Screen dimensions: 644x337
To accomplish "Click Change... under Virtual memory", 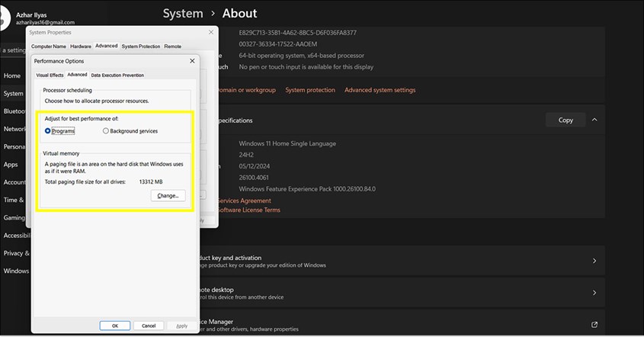I will pos(168,196).
